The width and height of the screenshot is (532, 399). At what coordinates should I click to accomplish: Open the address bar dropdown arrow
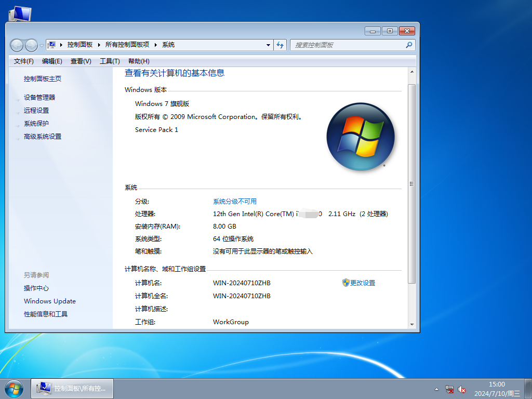[268, 45]
